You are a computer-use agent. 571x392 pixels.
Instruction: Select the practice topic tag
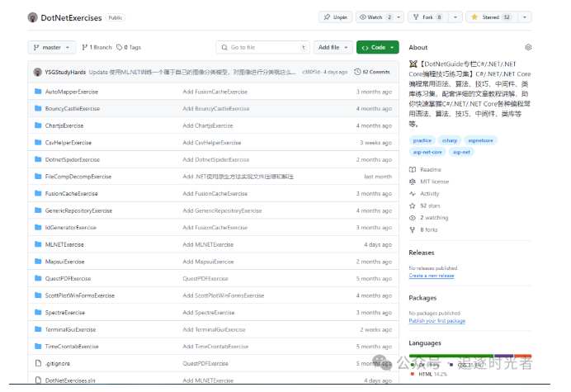tap(422, 140)
